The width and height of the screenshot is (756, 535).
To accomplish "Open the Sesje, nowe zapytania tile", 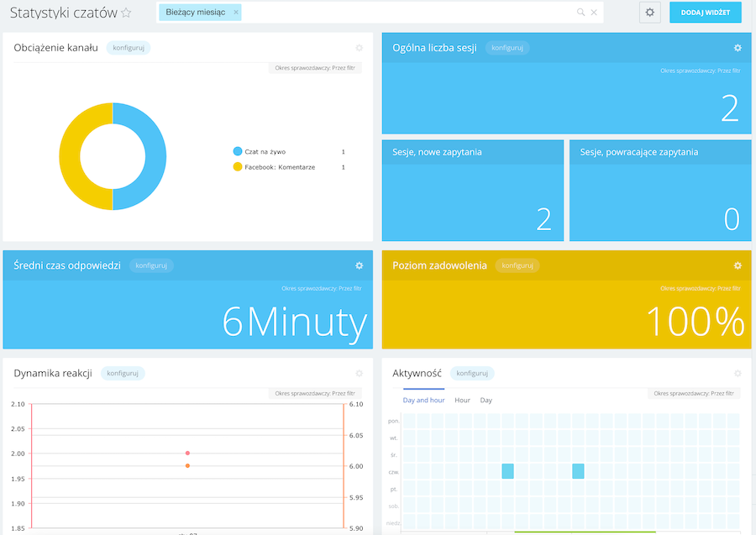I will click(x=472, y=191).
